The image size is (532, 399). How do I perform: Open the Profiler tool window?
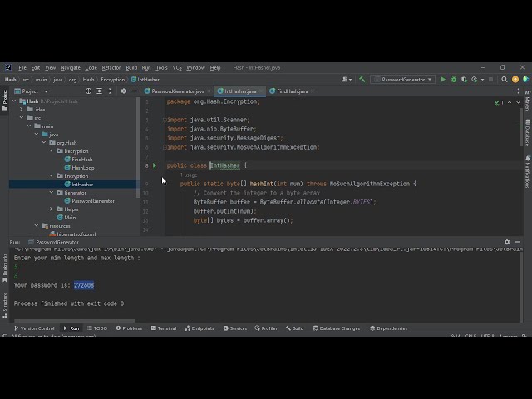point(266,328)
